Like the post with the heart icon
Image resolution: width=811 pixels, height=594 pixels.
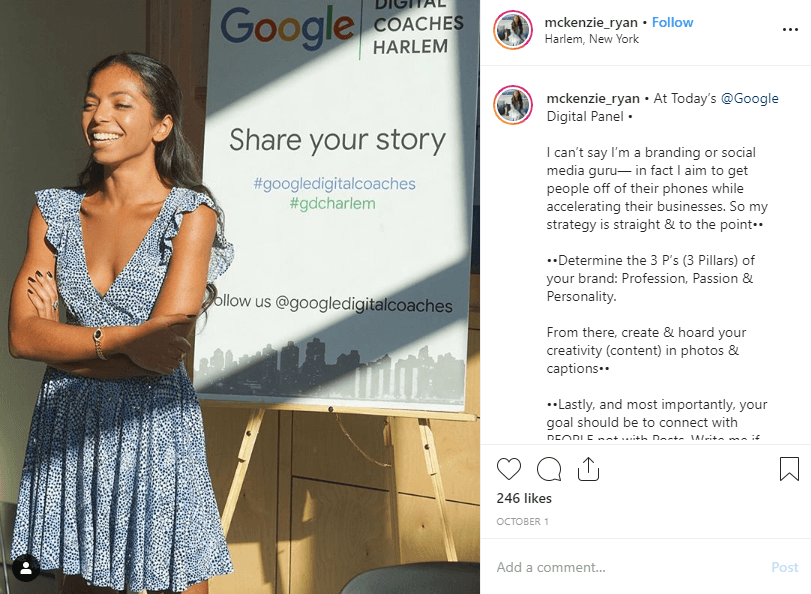pos(509,469)
